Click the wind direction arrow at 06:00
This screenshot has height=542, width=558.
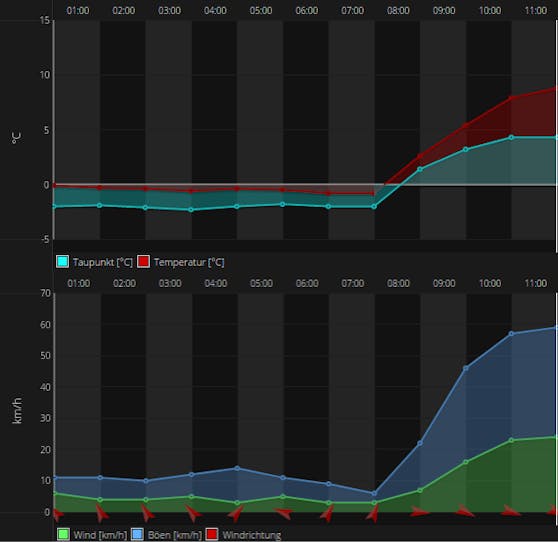327,513
